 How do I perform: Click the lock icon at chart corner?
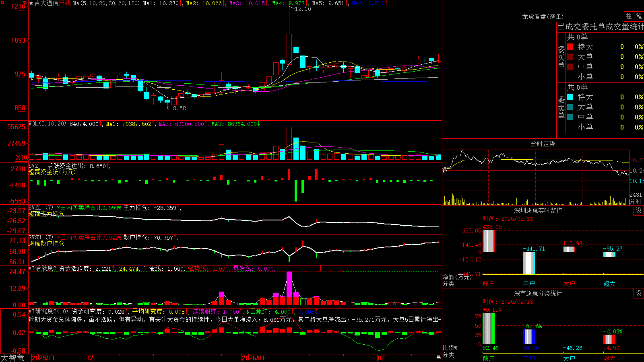(439, 357)
